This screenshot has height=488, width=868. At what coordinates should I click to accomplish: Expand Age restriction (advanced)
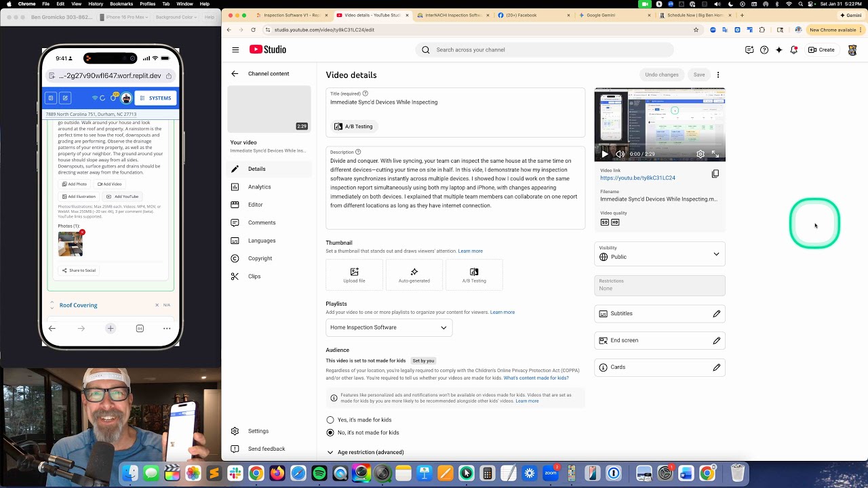click(x=366, y=452)
